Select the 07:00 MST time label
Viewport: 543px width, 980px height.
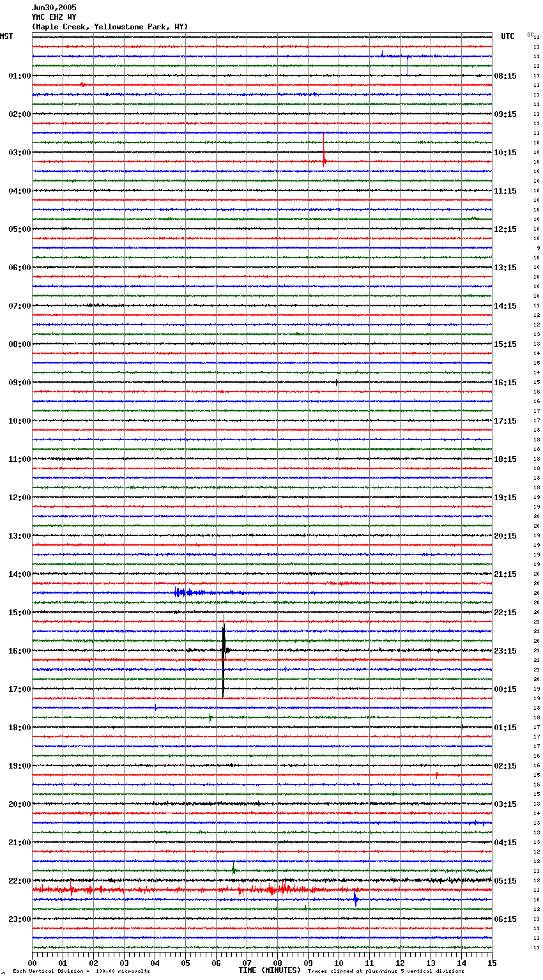[x=20, y=306]
